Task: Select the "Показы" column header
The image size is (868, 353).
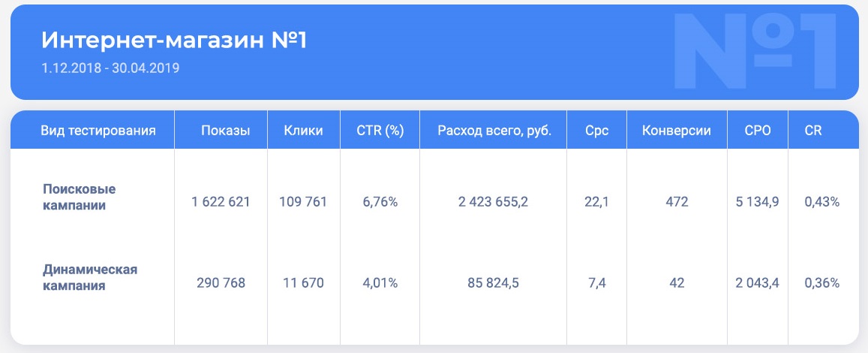Action: pyautogui.click(x=225, y=131)
